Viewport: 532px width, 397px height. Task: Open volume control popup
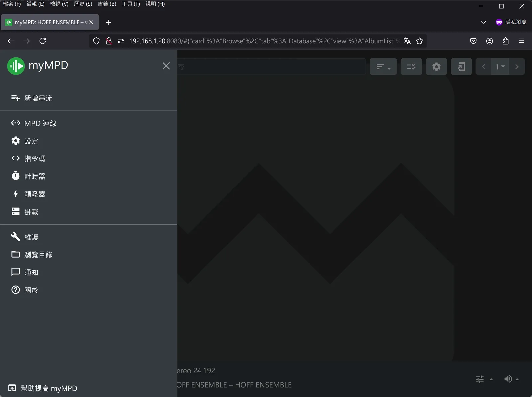[511, 379]
